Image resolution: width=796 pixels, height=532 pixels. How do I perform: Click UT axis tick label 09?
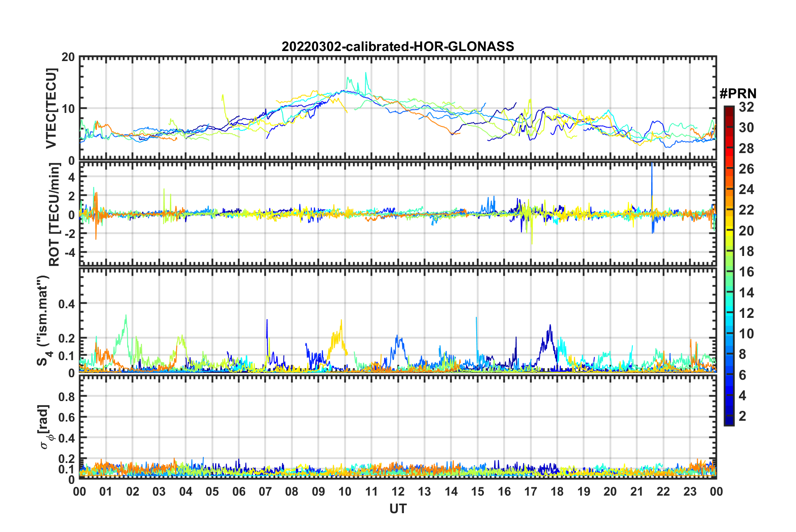[318, 491]
